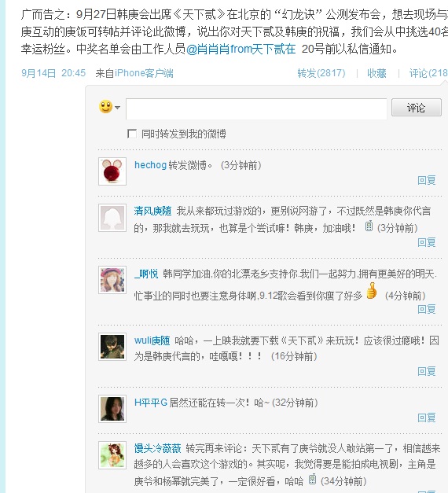The image size is (448, 493).
Task: Check 同时转发到我的微博 checkbox
Action: tap(132, 134)
